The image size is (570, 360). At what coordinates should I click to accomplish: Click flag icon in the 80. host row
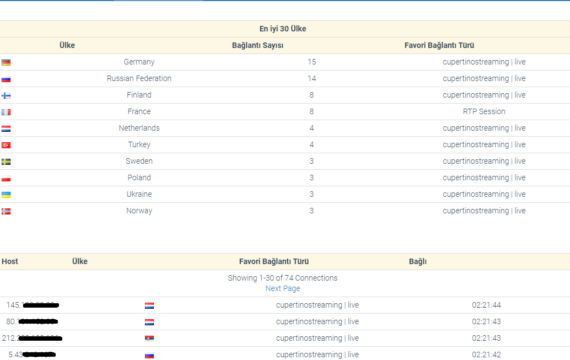coord(149,322)
